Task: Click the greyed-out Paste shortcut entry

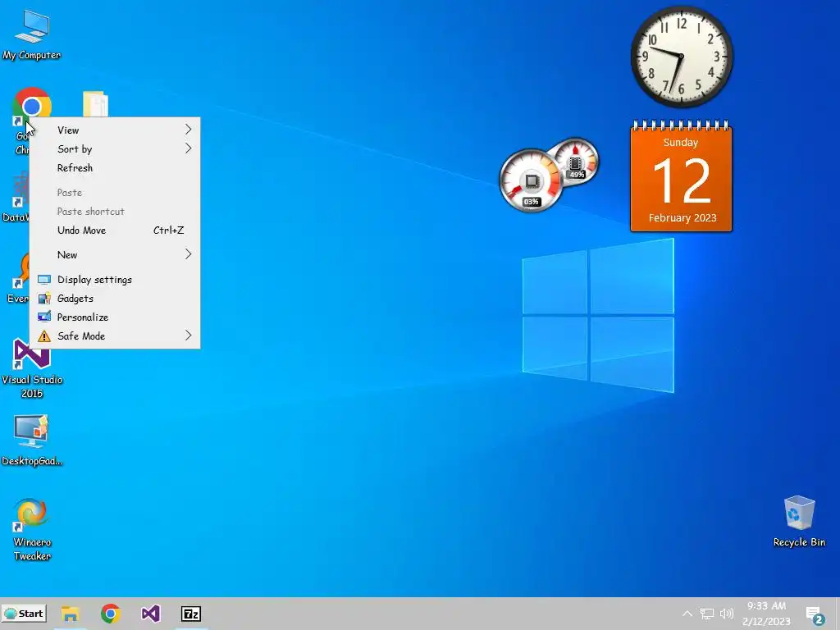Action: [115, 211]
